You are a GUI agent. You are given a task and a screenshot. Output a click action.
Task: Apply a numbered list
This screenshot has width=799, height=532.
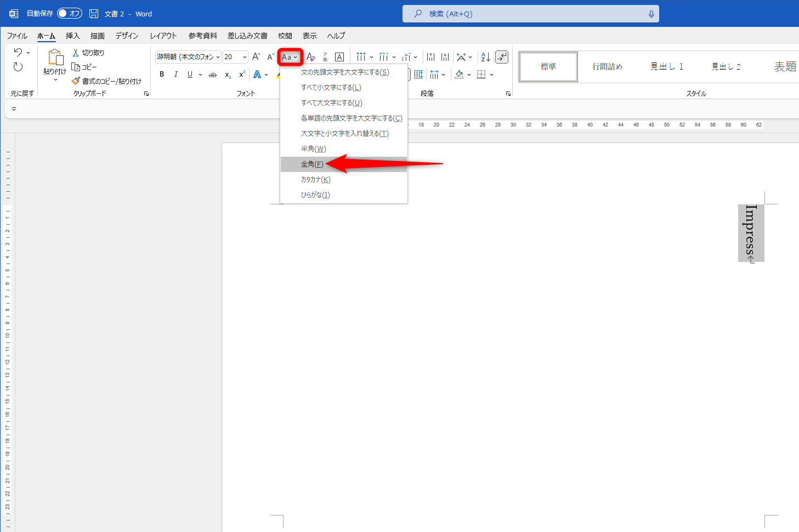383,57
